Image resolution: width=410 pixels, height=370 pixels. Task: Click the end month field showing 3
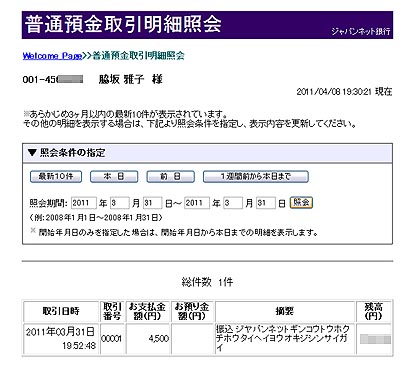tap(233, 203)
